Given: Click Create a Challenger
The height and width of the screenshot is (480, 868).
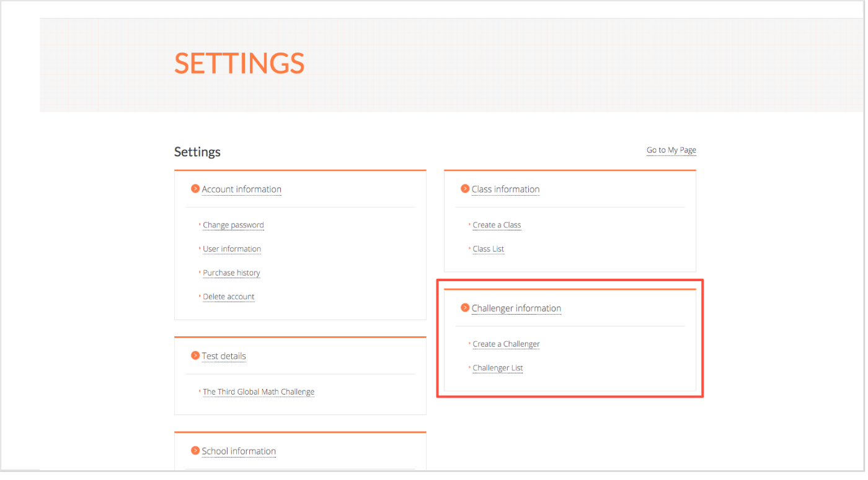Looking at the screenshot, I should (506, 344).
